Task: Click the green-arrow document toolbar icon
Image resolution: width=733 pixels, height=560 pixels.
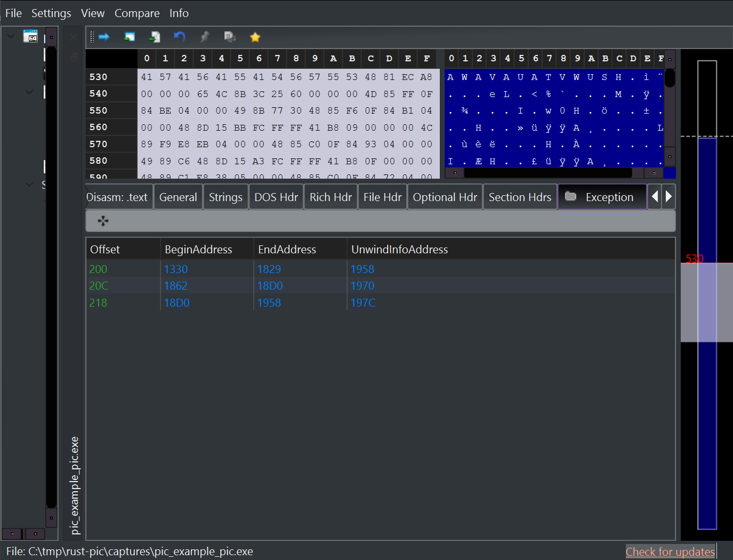Action: click(155, 37)
